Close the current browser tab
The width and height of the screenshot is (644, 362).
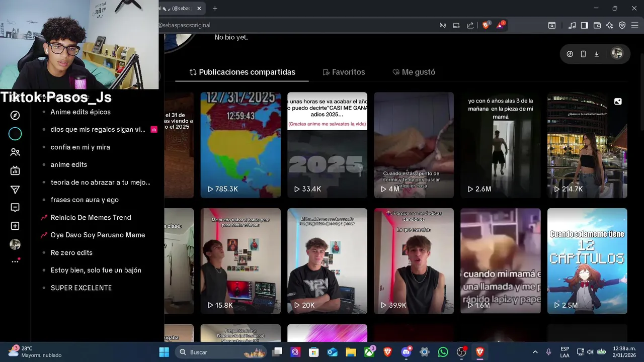[x=199, y=8]
